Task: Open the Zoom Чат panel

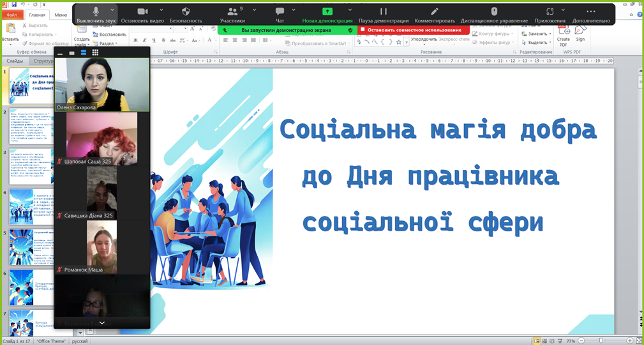Action: pyautogui.click(x=280, y=14)
